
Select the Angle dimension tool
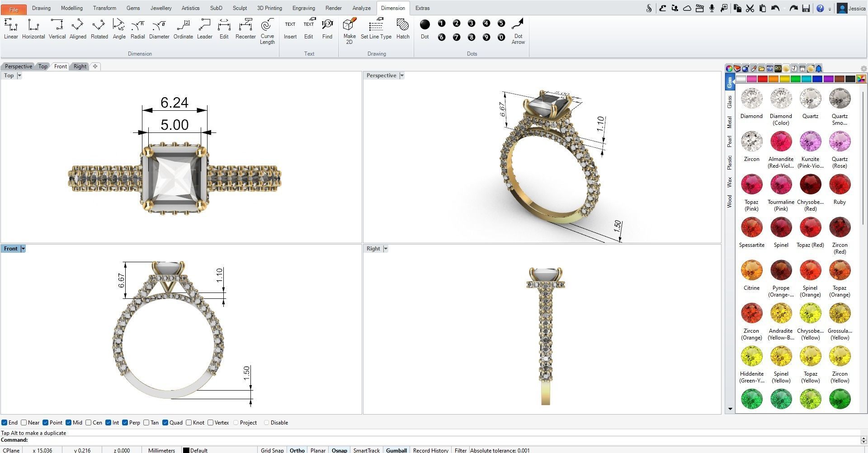click(119, 29)
